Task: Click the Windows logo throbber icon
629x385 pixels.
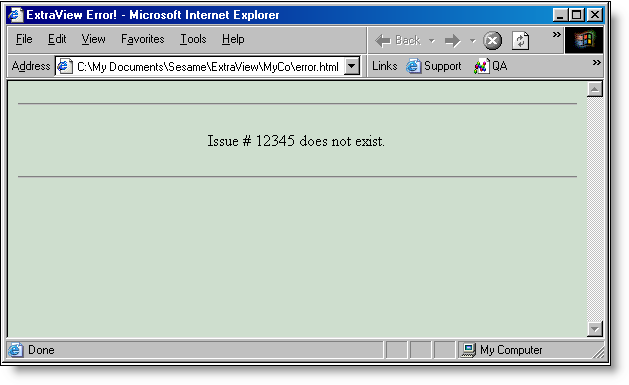Action: click(x=584, y=40)
